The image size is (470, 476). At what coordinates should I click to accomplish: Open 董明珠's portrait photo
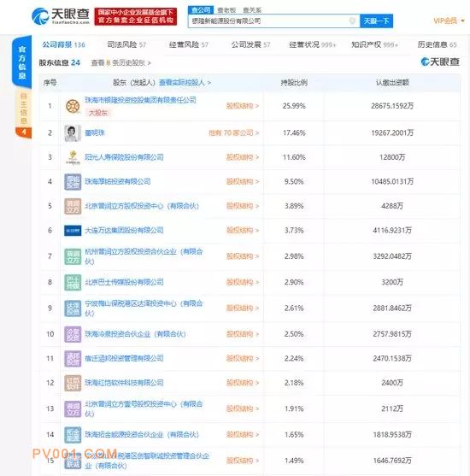(73, 133)
